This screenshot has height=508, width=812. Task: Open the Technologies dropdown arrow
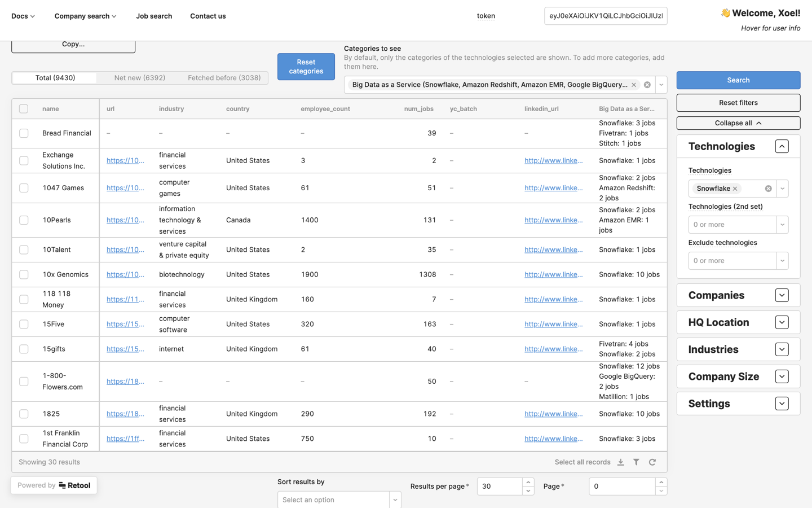[x=783, y=189]
